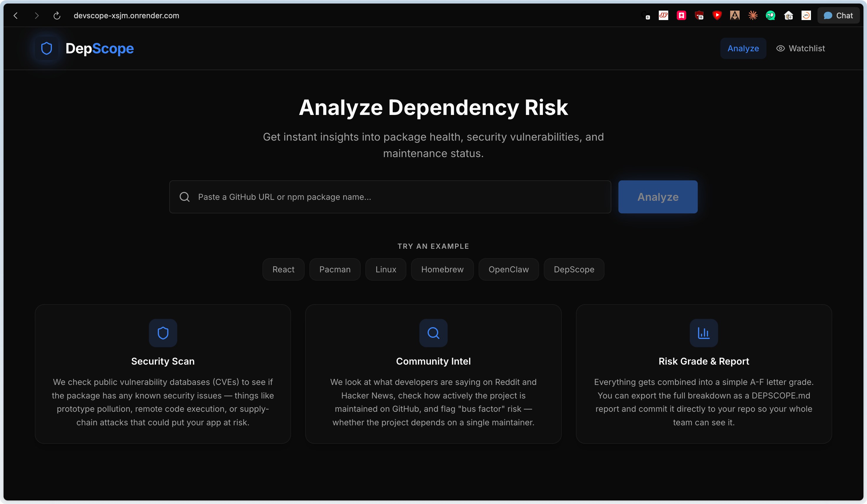Open the orange starburst Claude extension
Viewport: 867px width, 504px height.
click(753, 15)
